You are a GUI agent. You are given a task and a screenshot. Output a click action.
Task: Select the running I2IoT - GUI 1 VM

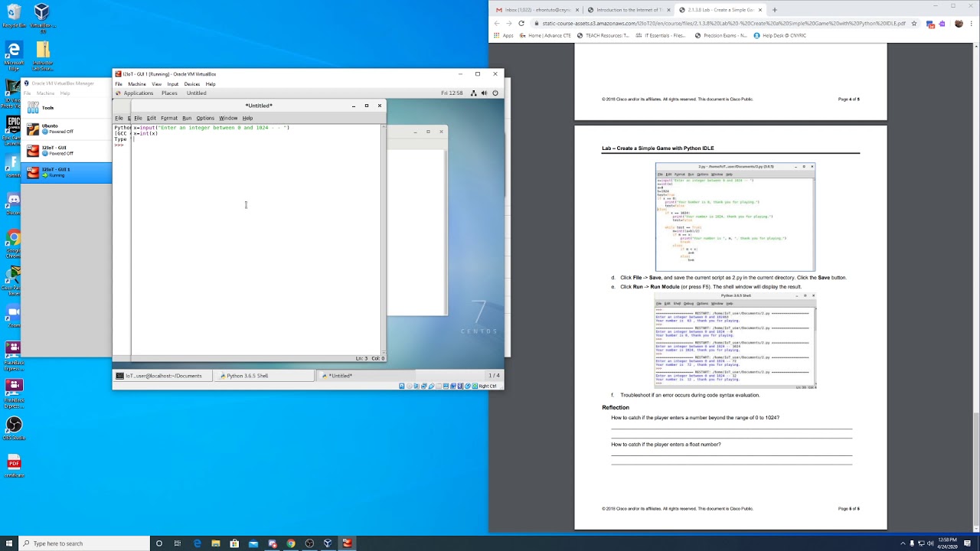[x=67, y=172]
